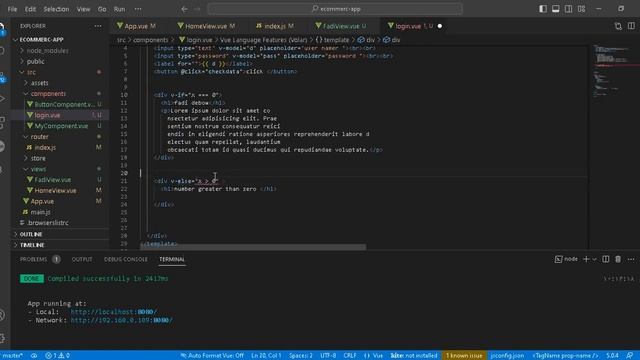The width and height of the screenshot is (640, 360).
Task: Open the Edit menu
Action: pyautogui.click(x=30, y=9)
